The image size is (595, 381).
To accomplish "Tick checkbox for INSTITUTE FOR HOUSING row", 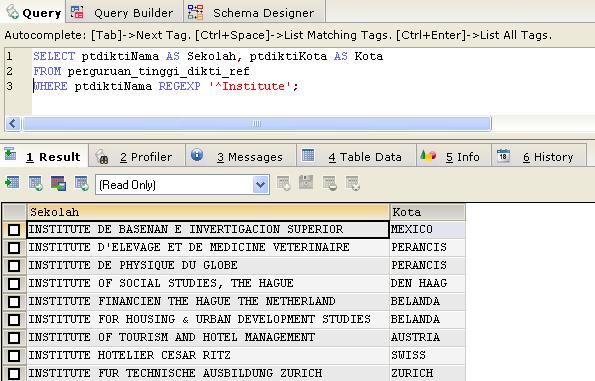I will click(14, 320).
